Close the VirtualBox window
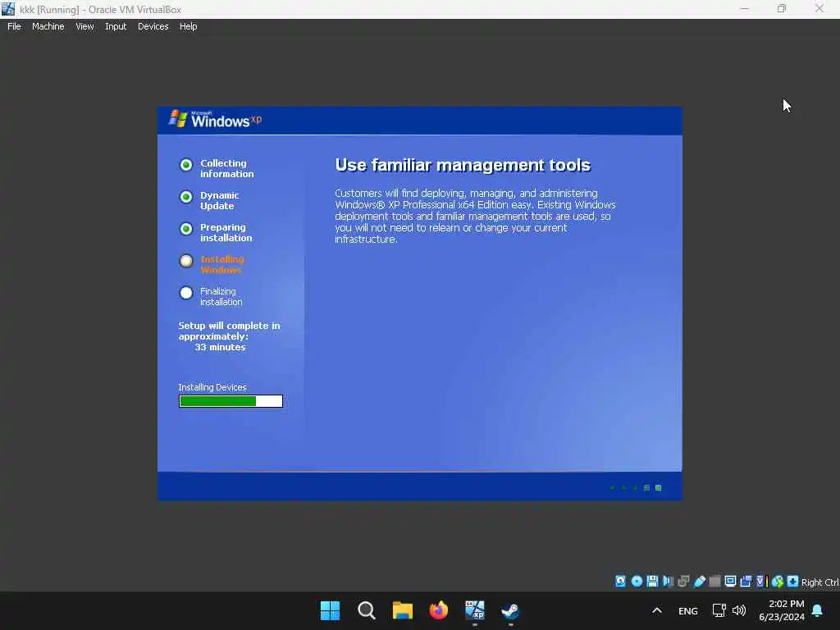 coord(819,8)
